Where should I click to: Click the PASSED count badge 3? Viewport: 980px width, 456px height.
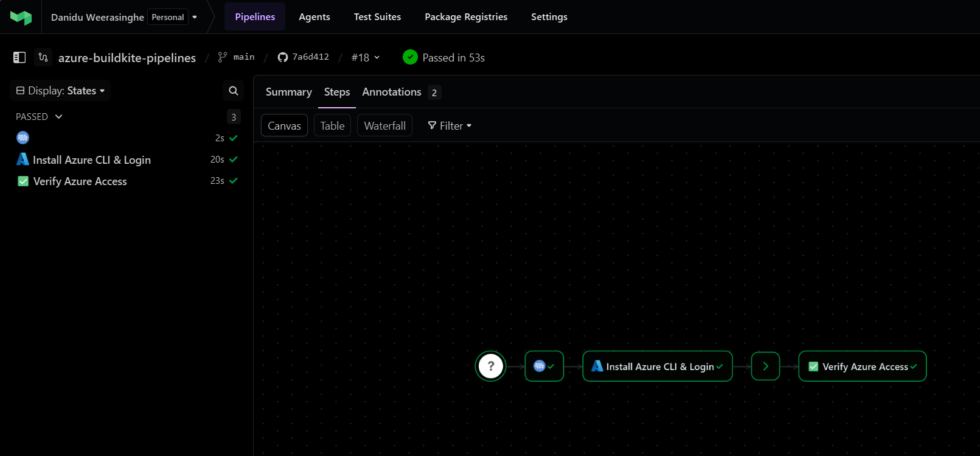click(234, 117)
